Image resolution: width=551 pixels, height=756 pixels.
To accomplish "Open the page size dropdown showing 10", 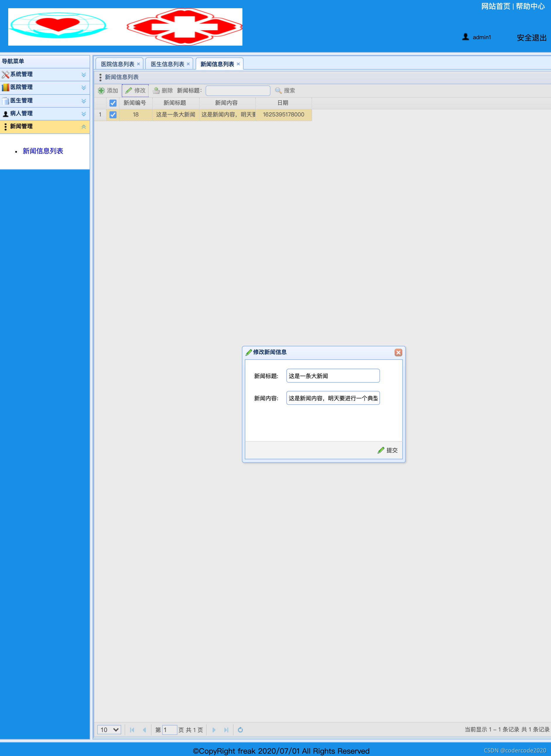I will point(109,730).
